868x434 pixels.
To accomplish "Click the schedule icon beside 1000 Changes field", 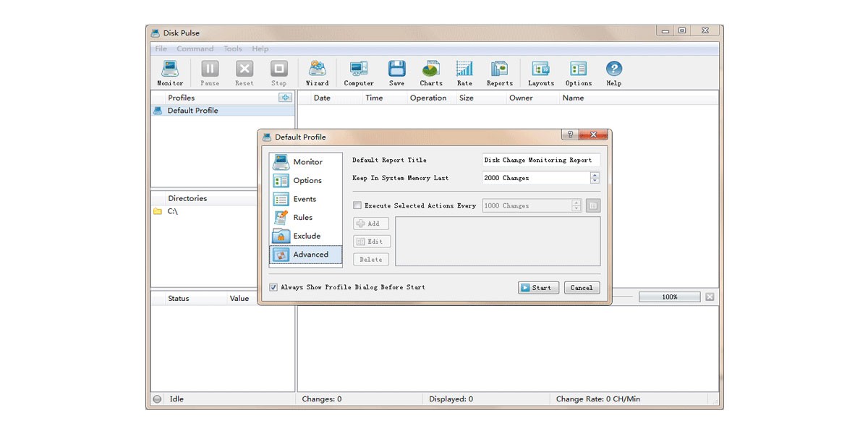I will point(593,206).
